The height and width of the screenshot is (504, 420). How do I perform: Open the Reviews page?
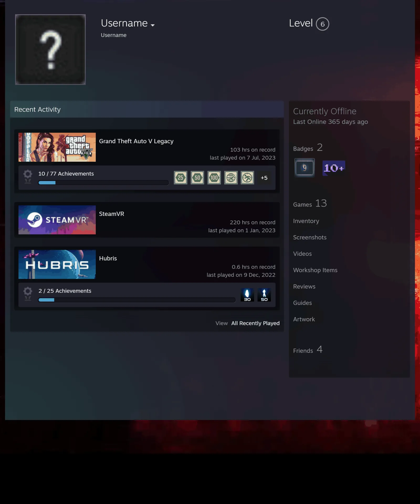click(304, 286)
